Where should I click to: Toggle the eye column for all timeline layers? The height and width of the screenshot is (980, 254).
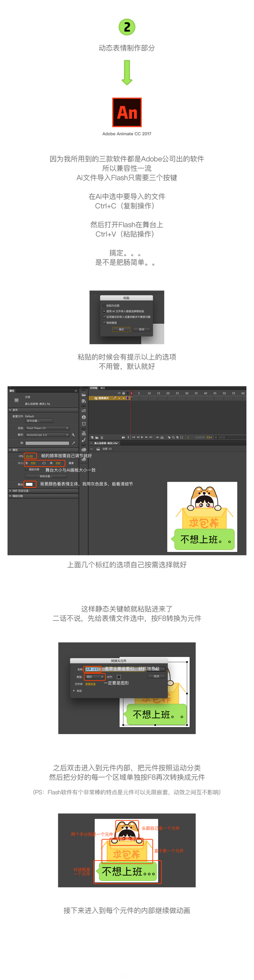pos(119,393)
